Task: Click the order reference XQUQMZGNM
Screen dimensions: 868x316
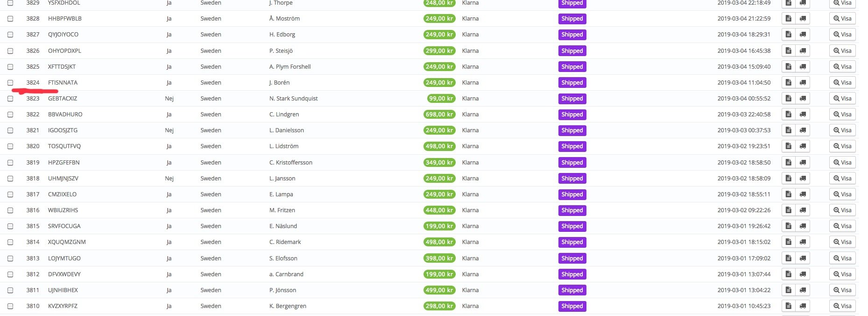Action: pos(67,242)
